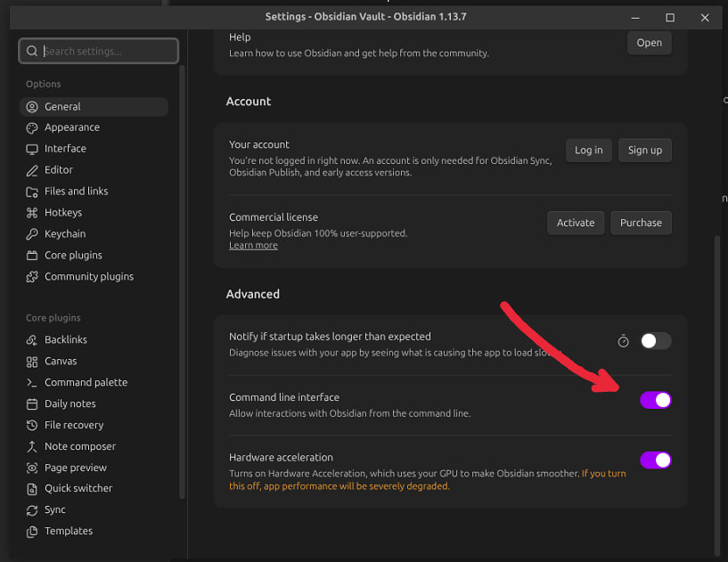
Task: Toggle Command line interface switch off
Action: (656, 400)
